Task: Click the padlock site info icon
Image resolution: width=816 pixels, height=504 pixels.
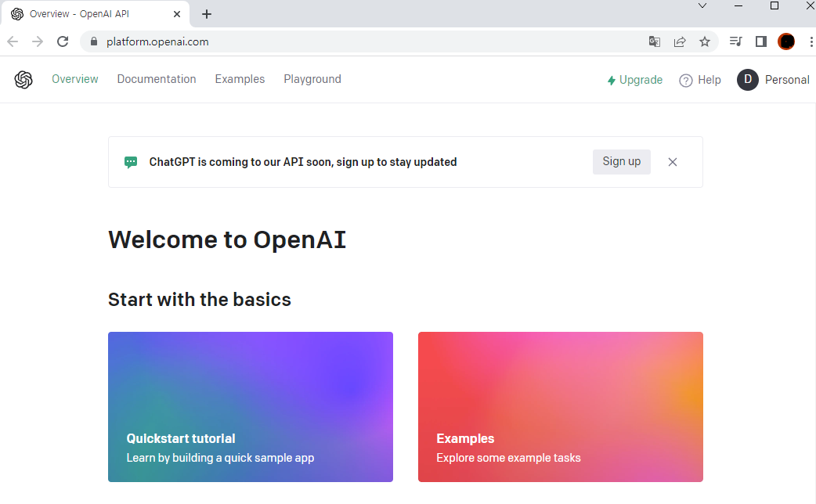Action: [x=94, y=41]
